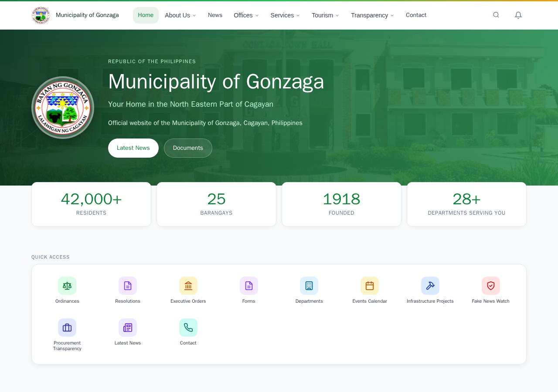Expand the About Us dropdown menu
Screen dimensions: 558x392
[180, 15]
